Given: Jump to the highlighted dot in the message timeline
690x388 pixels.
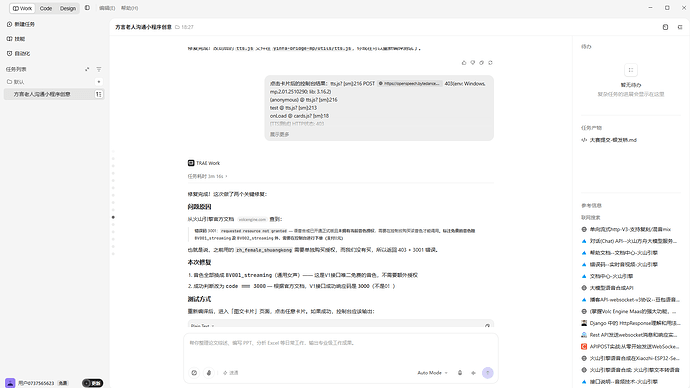Looking at the screenshot, I should pyautogui.click(x=113, y=217).
